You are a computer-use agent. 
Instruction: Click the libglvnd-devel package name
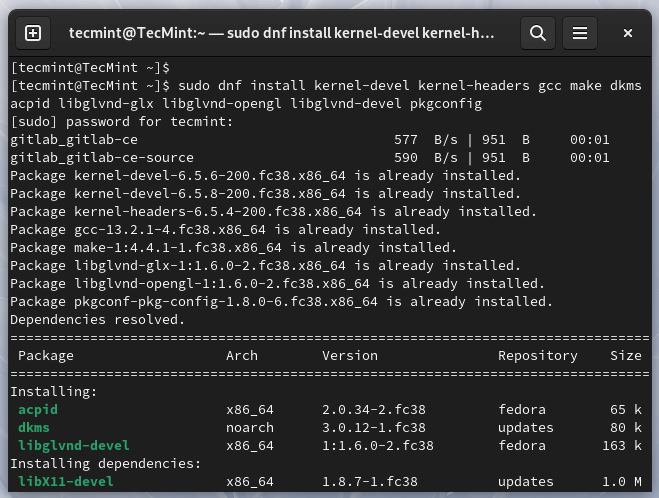click(74, 445)
